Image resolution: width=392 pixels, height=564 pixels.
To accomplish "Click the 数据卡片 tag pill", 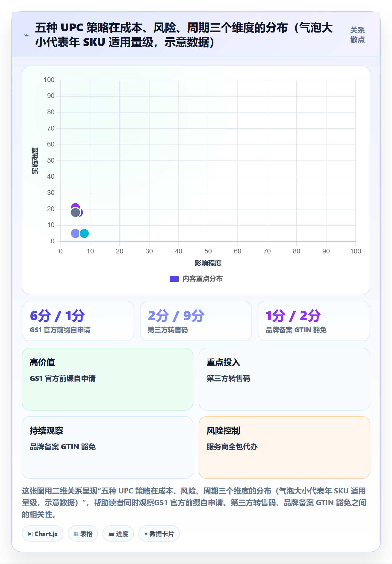I will pyautogui.click(x=159, y=534).
